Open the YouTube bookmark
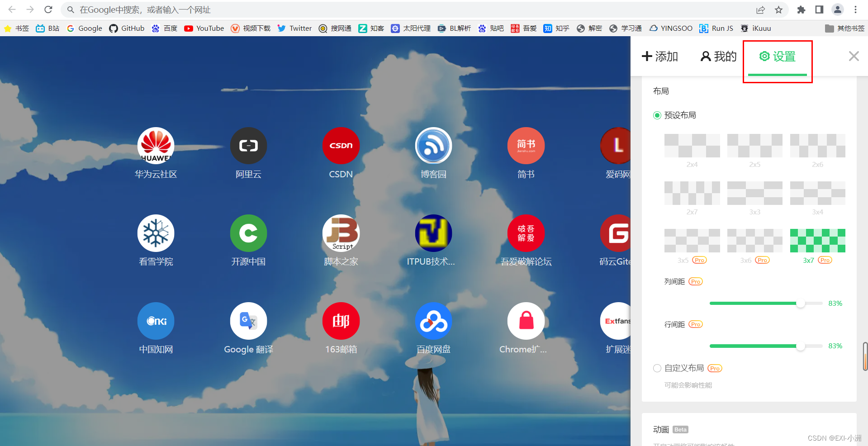Viewport: 868px width, 446px height. pos(204,28)
